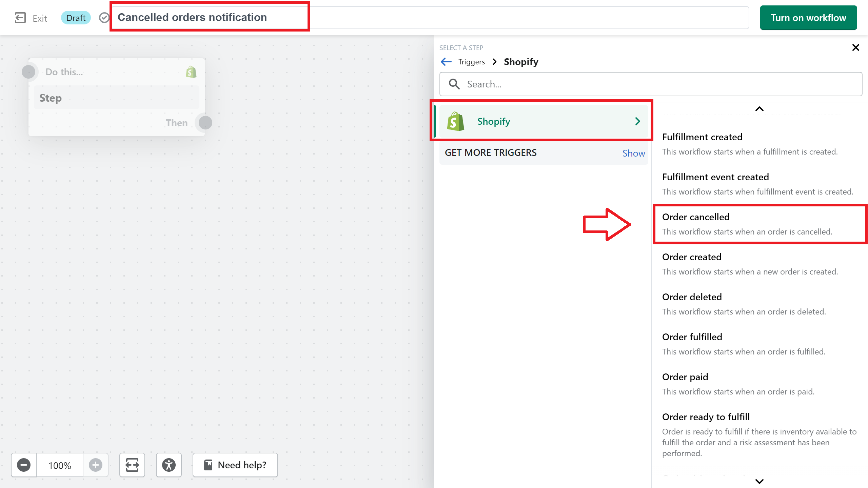Open accessibility options icon
The width and height of the screenshot is (868, 488).
click(169, 465)
